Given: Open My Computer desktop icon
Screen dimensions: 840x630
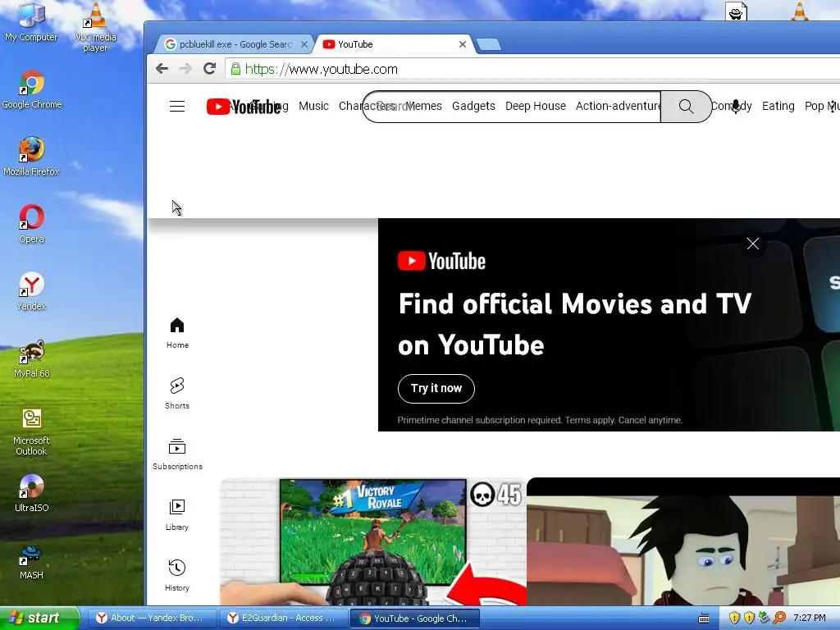Looking at the screenshot, I should click(31, 22).
